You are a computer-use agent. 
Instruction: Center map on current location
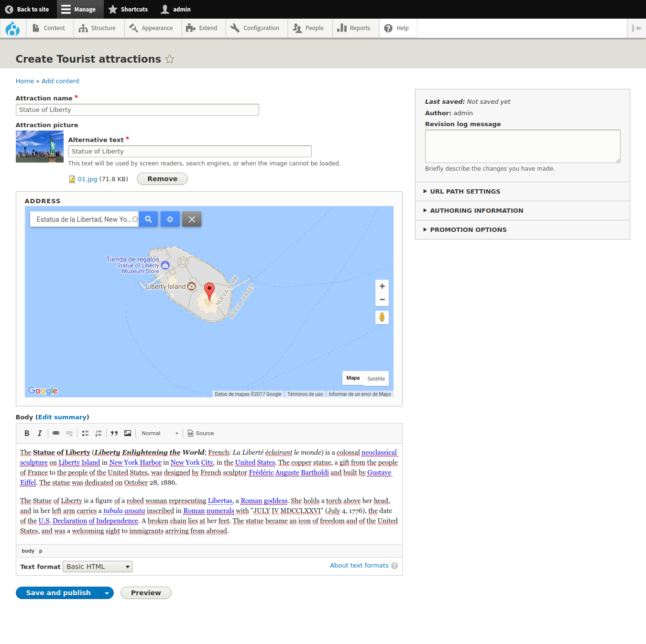pyautogui.click(x=170, y=219)
